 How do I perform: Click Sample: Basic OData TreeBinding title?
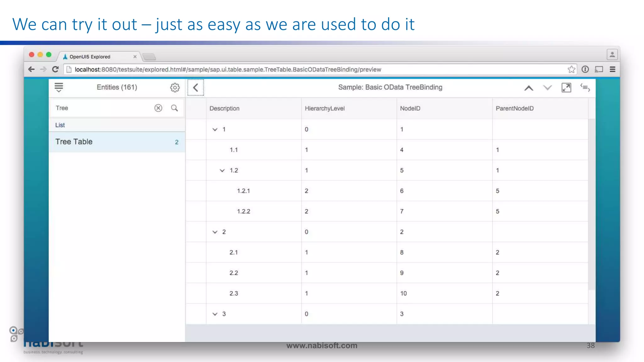(x=390, y=87)
